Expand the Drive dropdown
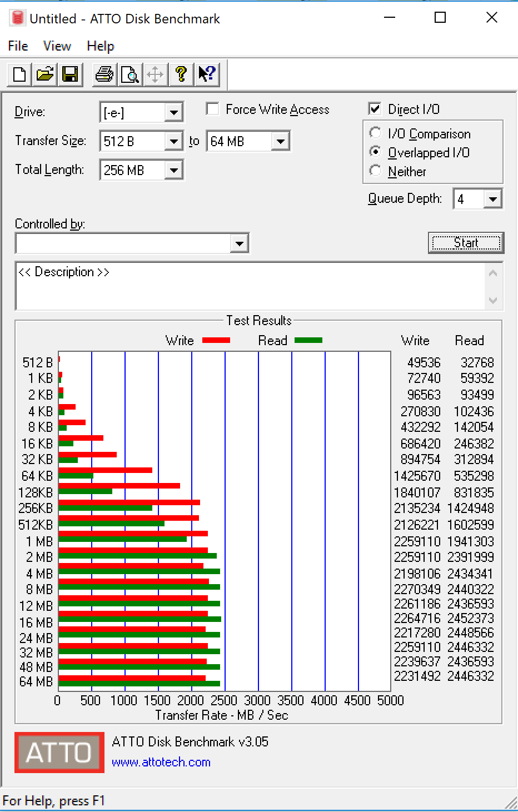The height and width of the screenshot is (812, 518). (x=174, y=112)
